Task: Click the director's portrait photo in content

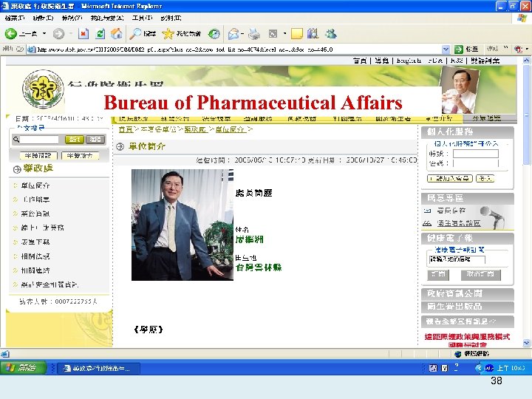Action: (x=183, y=225)
